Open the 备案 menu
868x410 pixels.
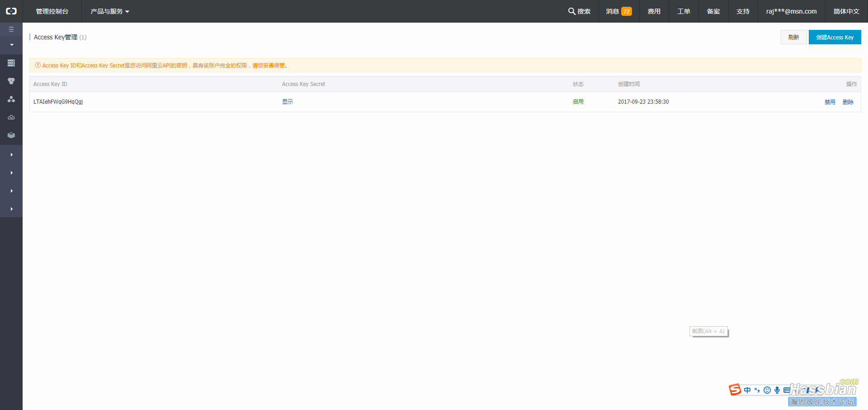coord(713,11)
